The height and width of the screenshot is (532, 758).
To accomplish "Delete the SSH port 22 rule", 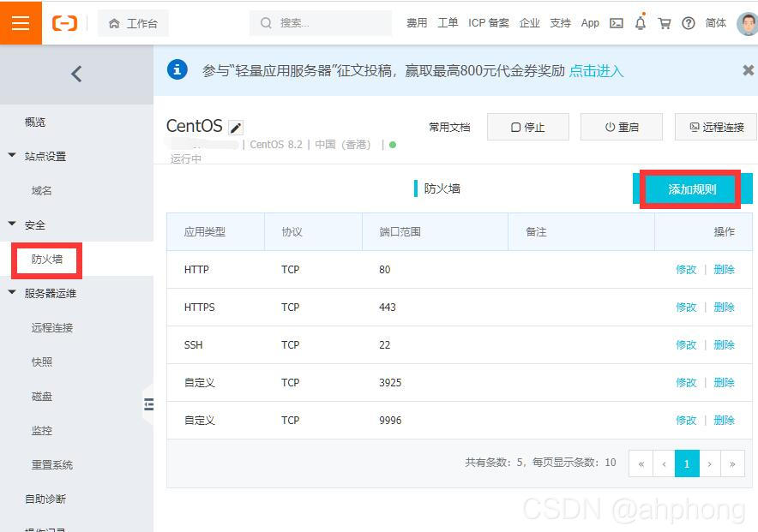I will [724, 344].
